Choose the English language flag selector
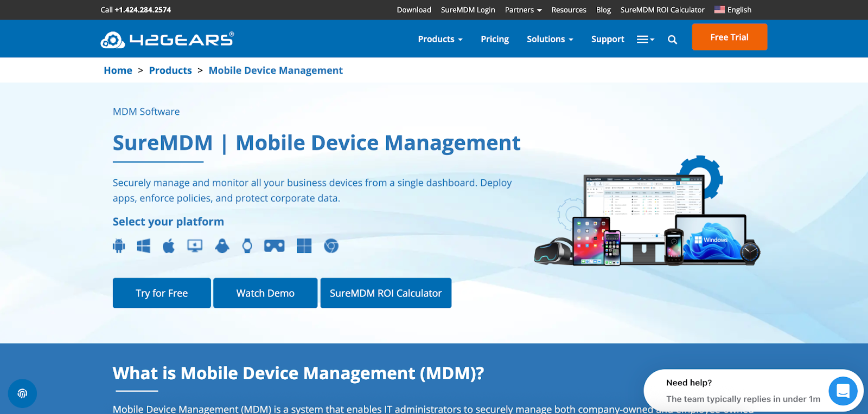 (733, 10)
